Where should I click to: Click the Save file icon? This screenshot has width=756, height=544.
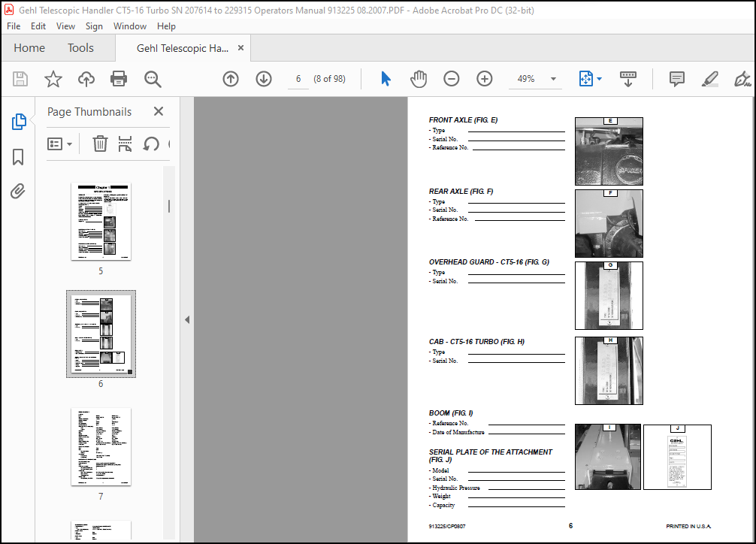[20, 79]
